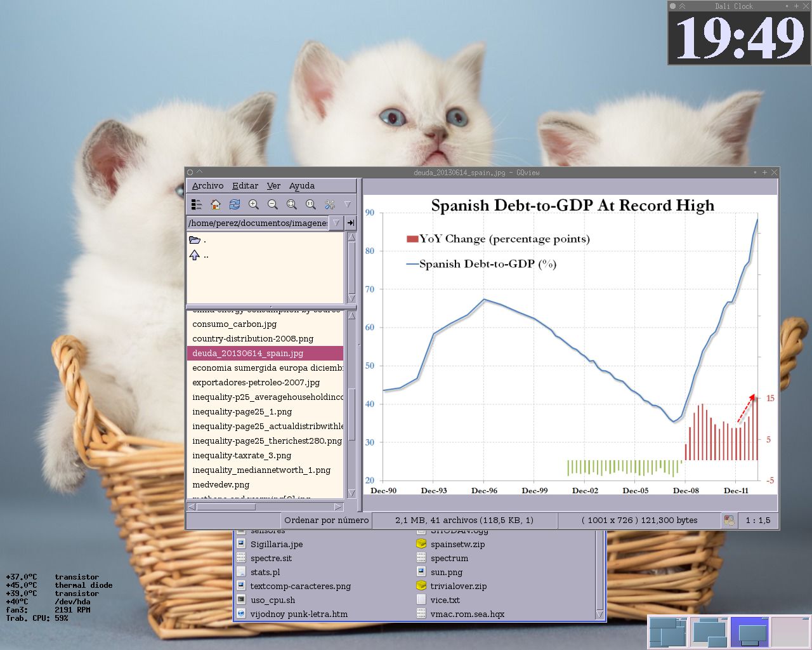Image resolution: width=812 pixels, height=650 pixels.
Task: Select consumo_carbon.jpg in file list
Action: [x=265, y=324]
